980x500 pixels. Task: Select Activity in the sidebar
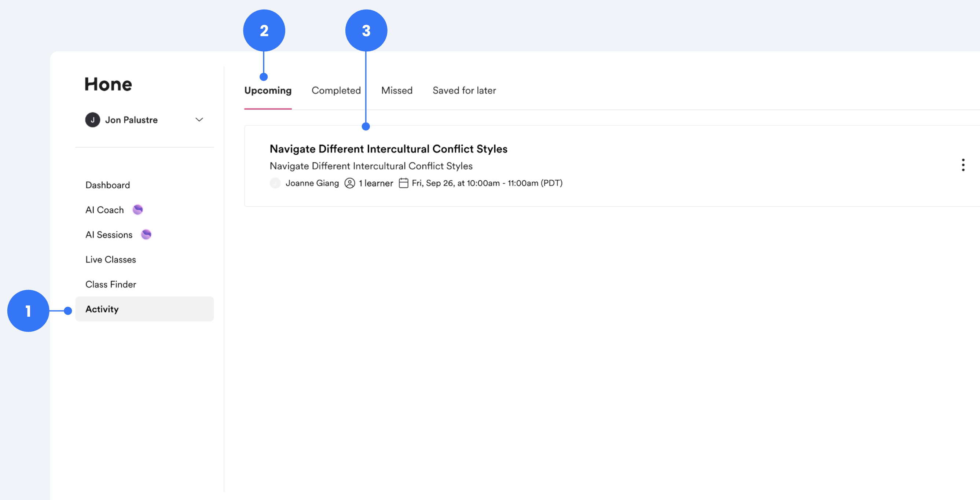(102, 309)
